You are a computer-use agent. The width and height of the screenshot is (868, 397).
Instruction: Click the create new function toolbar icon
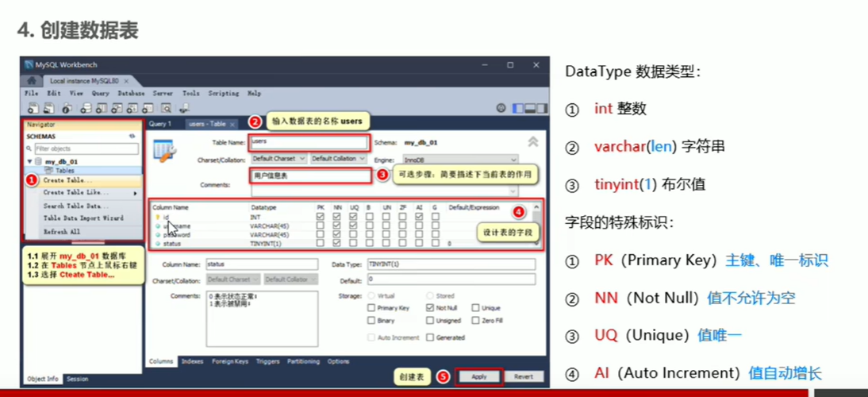[x=148, y=109]
